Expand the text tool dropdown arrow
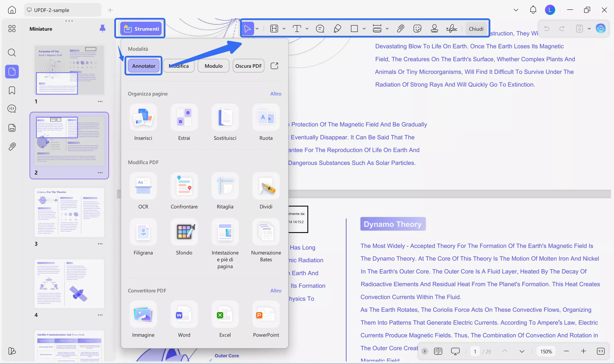The image size is (614, 364). pos(307,29)
